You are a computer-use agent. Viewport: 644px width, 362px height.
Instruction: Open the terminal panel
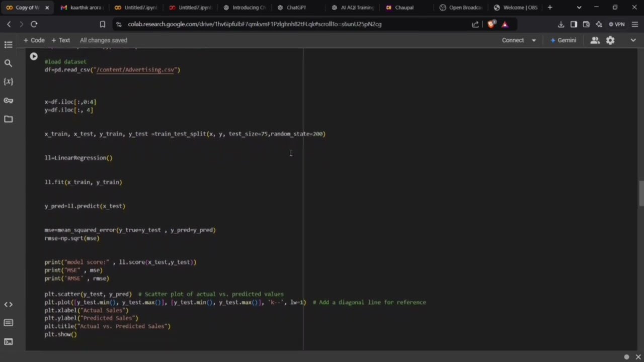click(8, 341)
